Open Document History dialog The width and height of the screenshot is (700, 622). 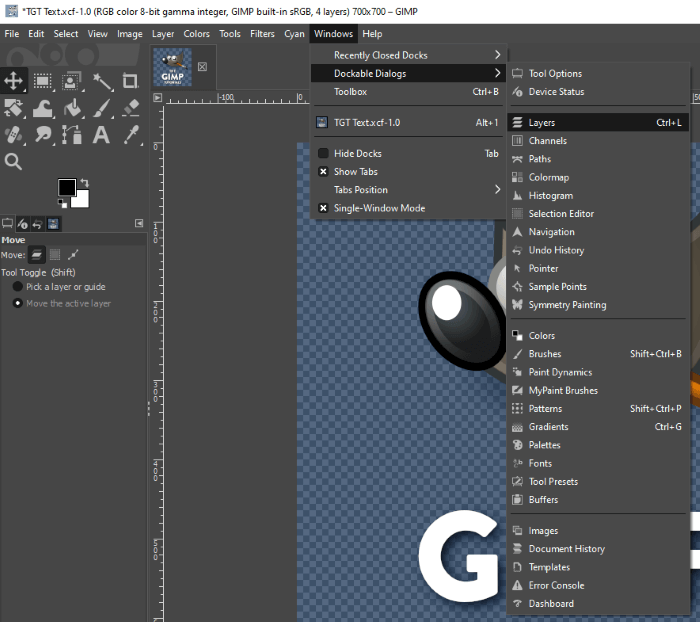click(x=598, y=549)
